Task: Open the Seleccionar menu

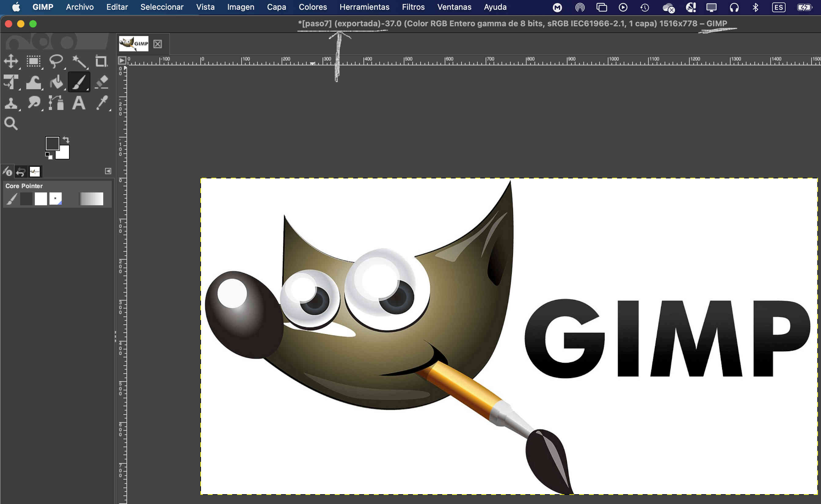Action: [x=162, y=7]
